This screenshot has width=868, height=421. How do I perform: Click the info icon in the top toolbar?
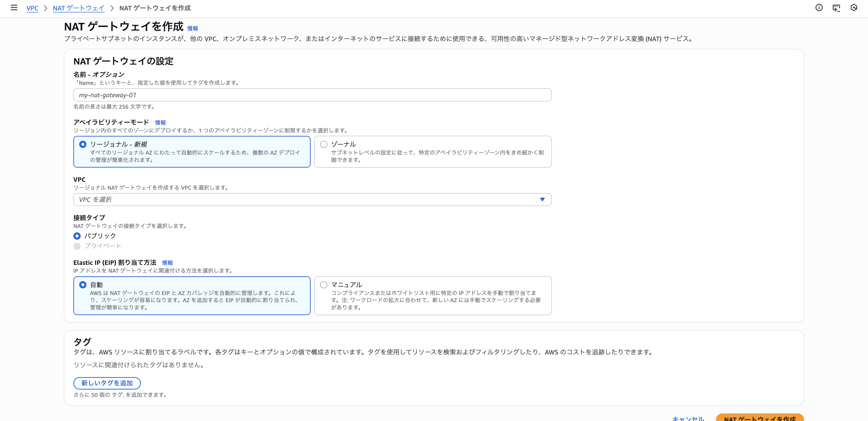(x=819, y=7)
